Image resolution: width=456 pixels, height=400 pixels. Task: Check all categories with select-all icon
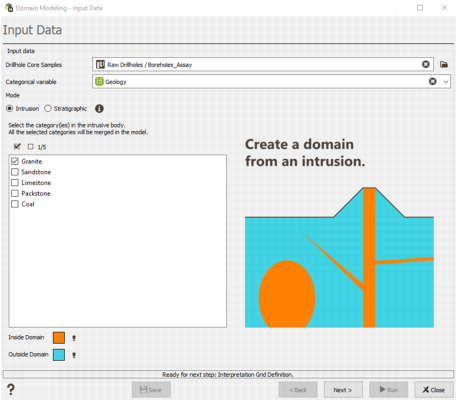17,146
